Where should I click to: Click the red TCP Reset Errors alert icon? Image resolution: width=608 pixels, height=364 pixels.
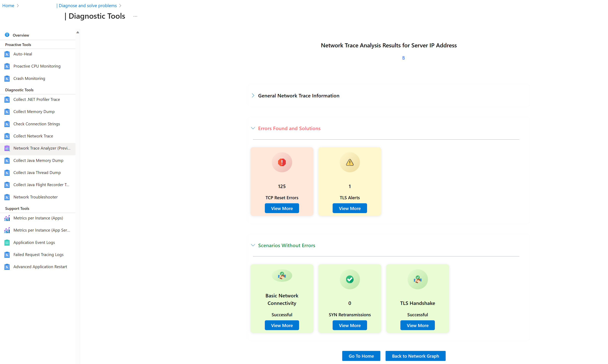pos(282,162)
